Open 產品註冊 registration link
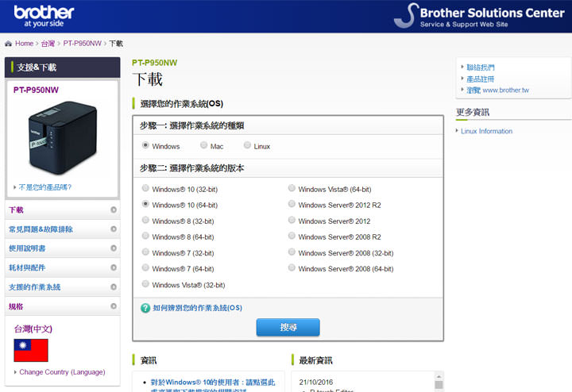The height and width of the screenshot is (392, 572). coord(481,79)
